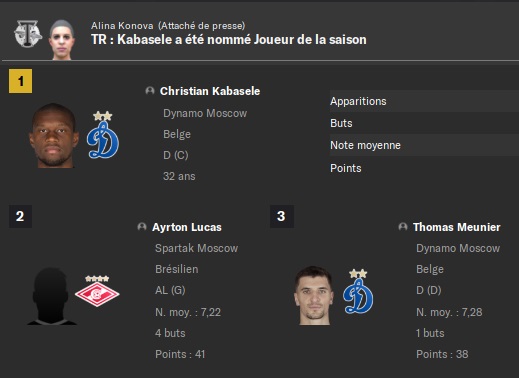
Task: Select the Apparitions stat row
Action: [x=424, y=101]
